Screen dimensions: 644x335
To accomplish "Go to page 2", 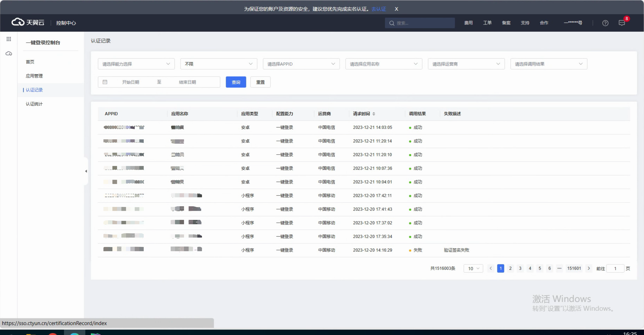I will pos(510,268).
